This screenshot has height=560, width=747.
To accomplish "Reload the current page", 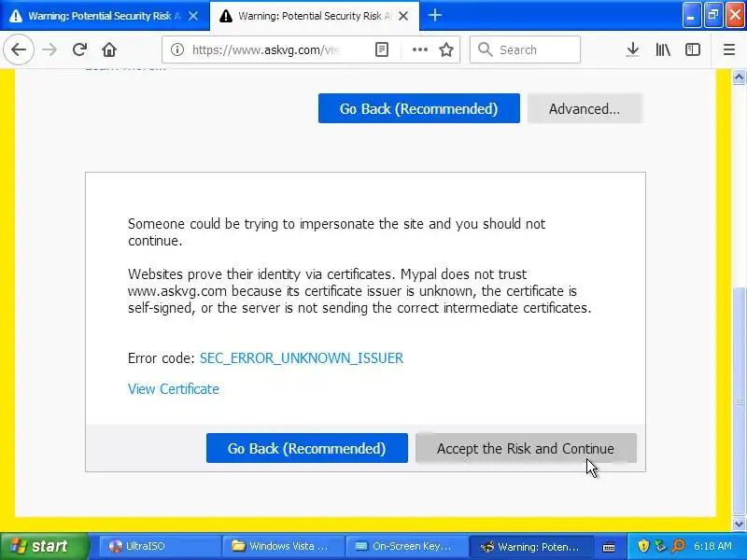I will (x=79, y=49).
